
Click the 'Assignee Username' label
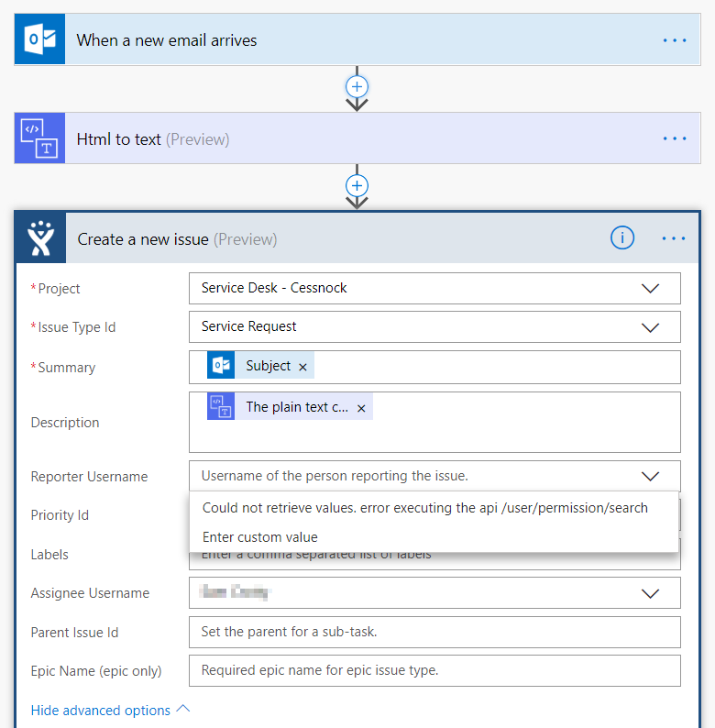[90, 593]
